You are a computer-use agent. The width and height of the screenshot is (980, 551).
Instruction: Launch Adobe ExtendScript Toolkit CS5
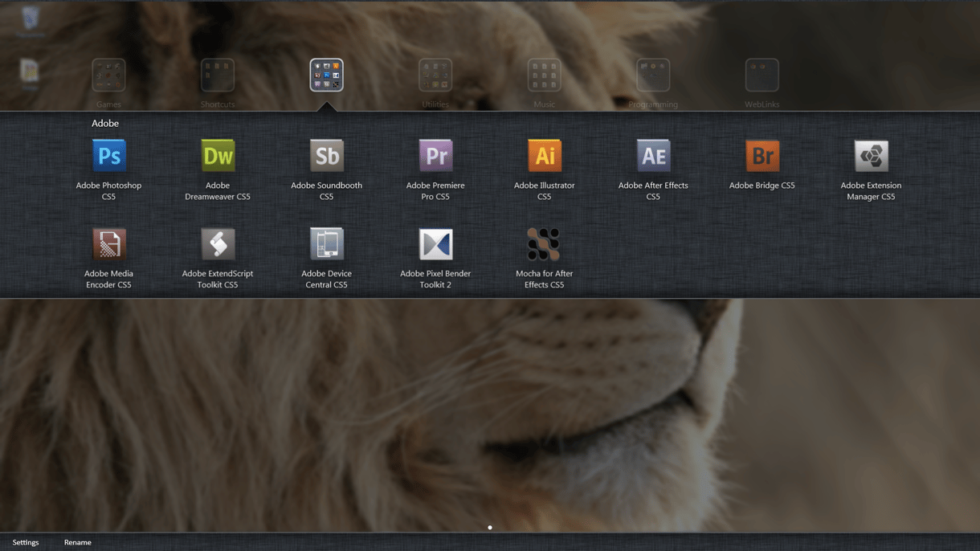pos(218,244)
